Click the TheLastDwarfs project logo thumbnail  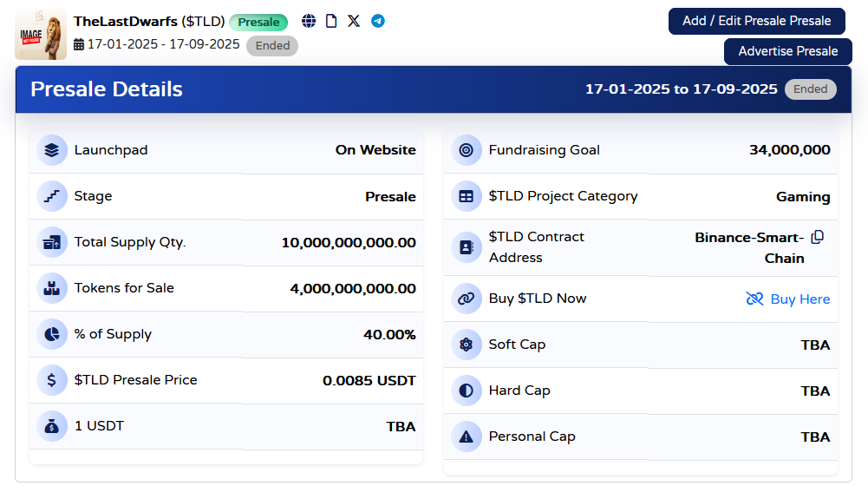pos(41,34)
